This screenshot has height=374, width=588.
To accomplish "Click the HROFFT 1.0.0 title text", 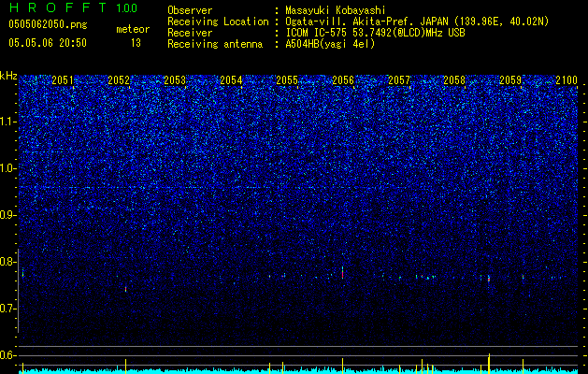I will pos(73,7).
